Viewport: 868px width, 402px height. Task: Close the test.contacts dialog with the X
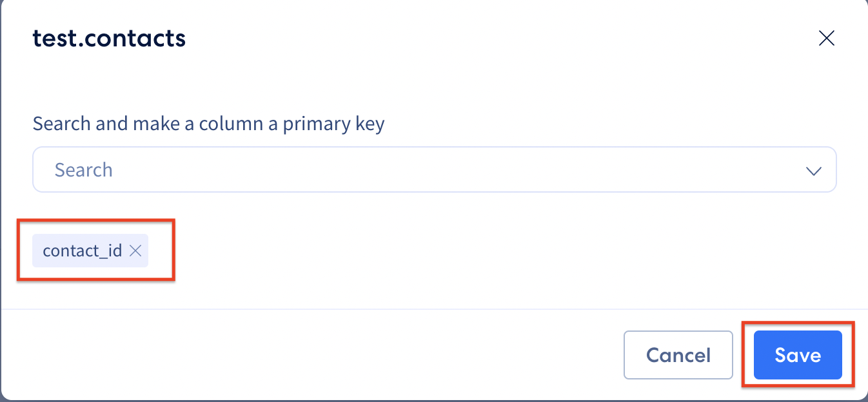826,39
